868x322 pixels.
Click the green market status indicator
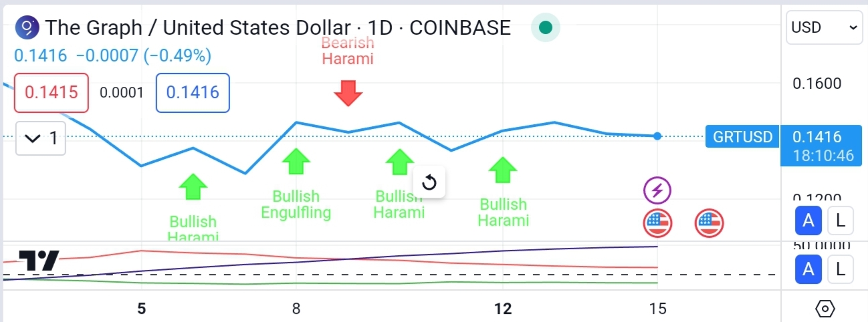[x=546, y=27]
